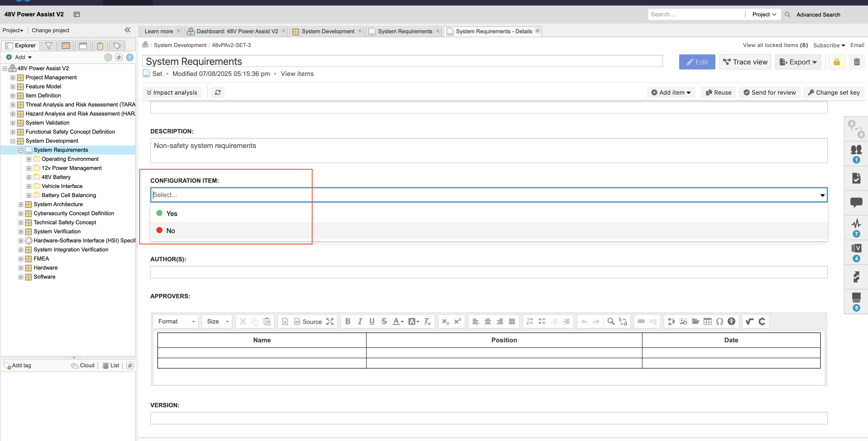Justify text in the editor
The width and height of the screenshot is (868, 441).
(x=512, y=321)
